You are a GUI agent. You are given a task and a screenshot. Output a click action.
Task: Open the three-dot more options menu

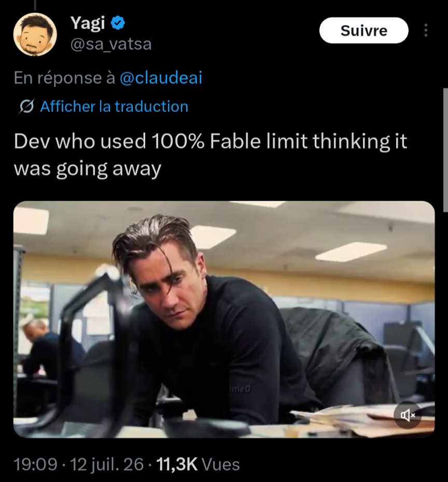tap(426, 31)
